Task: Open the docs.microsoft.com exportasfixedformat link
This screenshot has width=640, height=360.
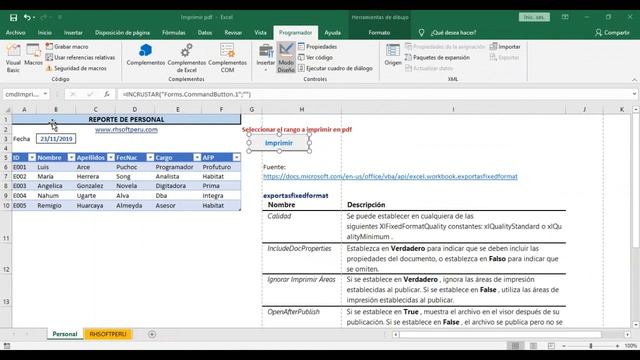Action: [390, 176]
